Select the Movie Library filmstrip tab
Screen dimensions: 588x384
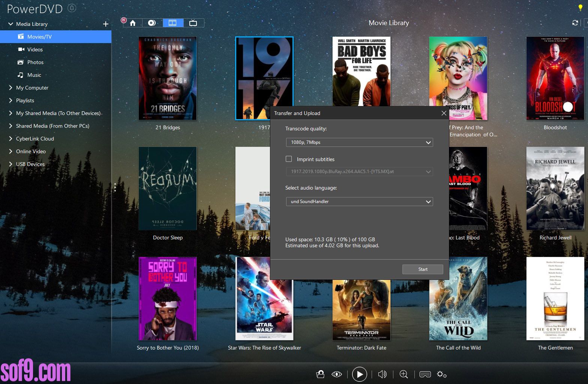[x=172, y=23]
